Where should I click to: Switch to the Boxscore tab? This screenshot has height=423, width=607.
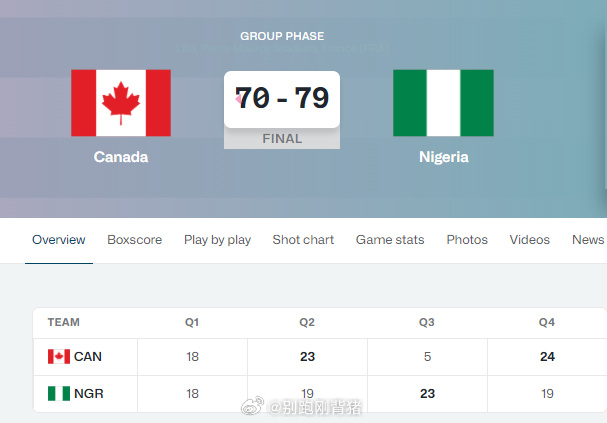135,240
